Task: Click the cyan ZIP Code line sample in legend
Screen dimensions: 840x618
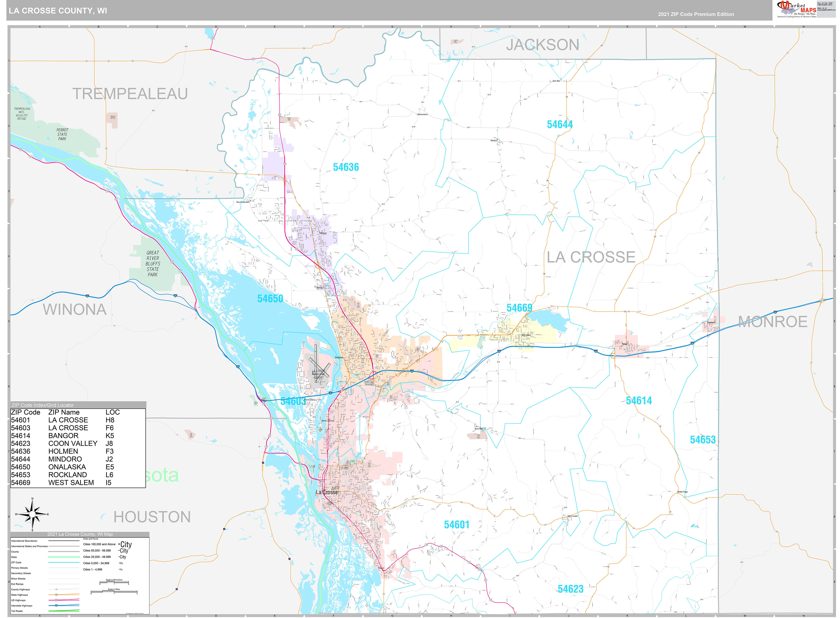Action: 64,563
